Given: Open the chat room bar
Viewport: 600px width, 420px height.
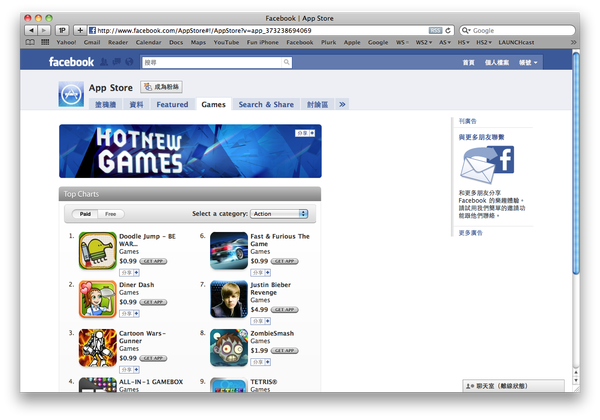Looking at the screenshot, I should [513, 386].
